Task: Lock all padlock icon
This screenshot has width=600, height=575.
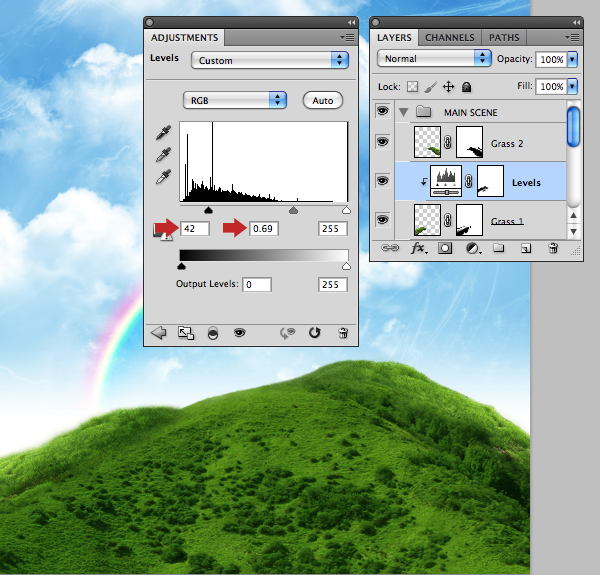Action: tap(466, 87)
